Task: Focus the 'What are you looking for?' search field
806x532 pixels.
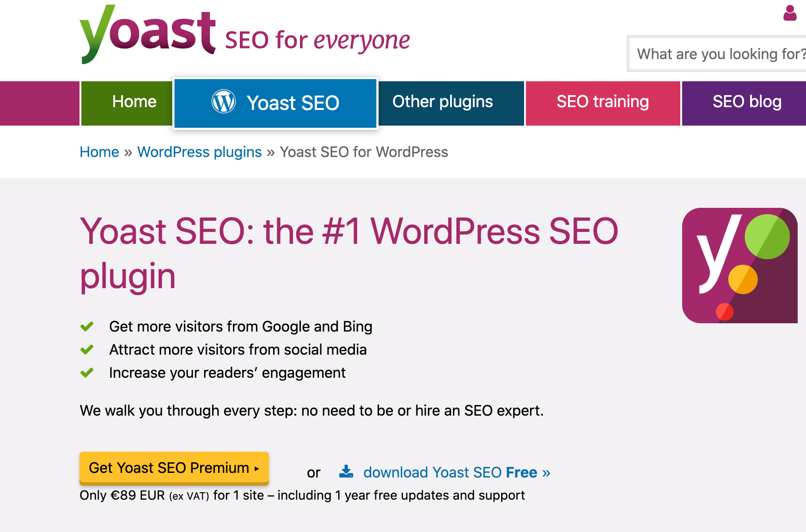Action: point(717,54)
